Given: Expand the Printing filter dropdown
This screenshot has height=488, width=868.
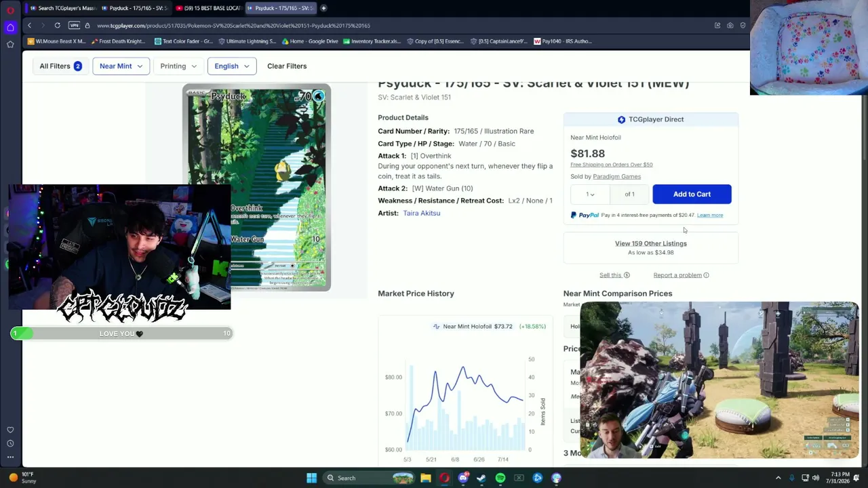Looking at the screenshot, I should [x=178, y=66].
